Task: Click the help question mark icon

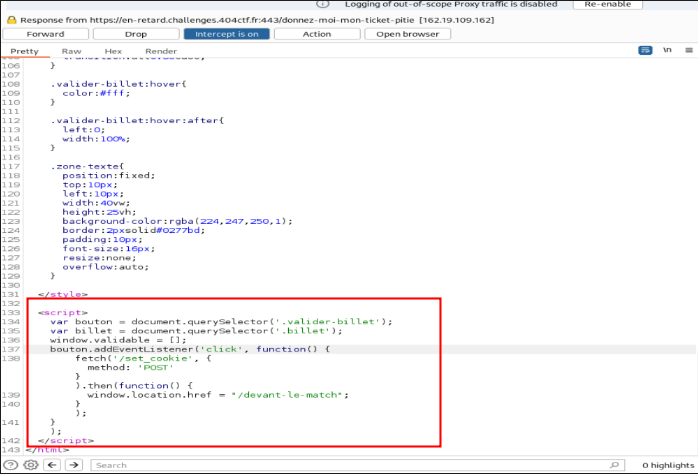Action: [10, 465]
